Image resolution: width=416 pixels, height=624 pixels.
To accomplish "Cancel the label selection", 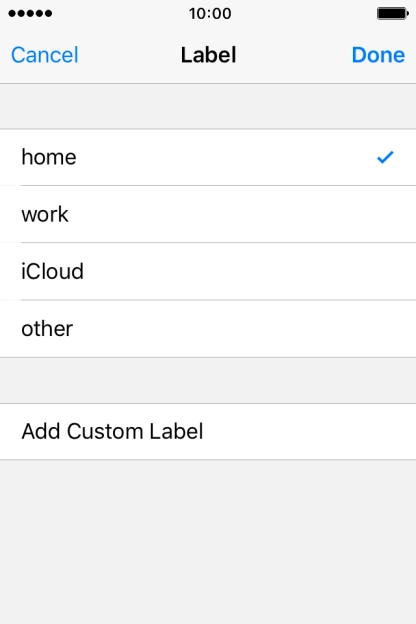I will tap(45, 55).
